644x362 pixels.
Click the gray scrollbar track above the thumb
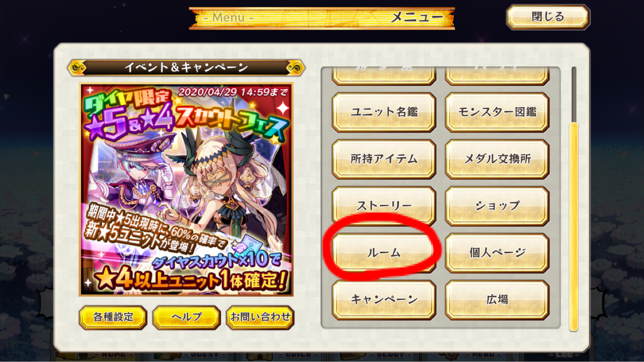click(574, 94)
